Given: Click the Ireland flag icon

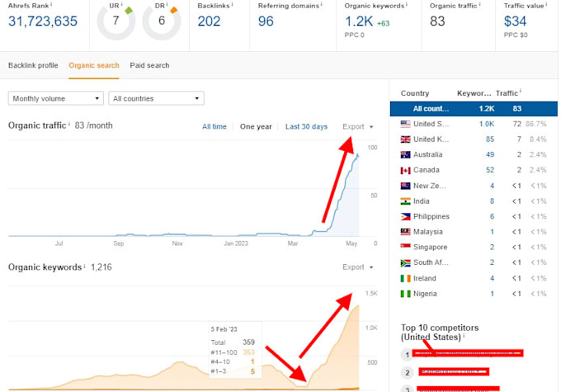Looking at the screenshot, I should click(405, 278).
